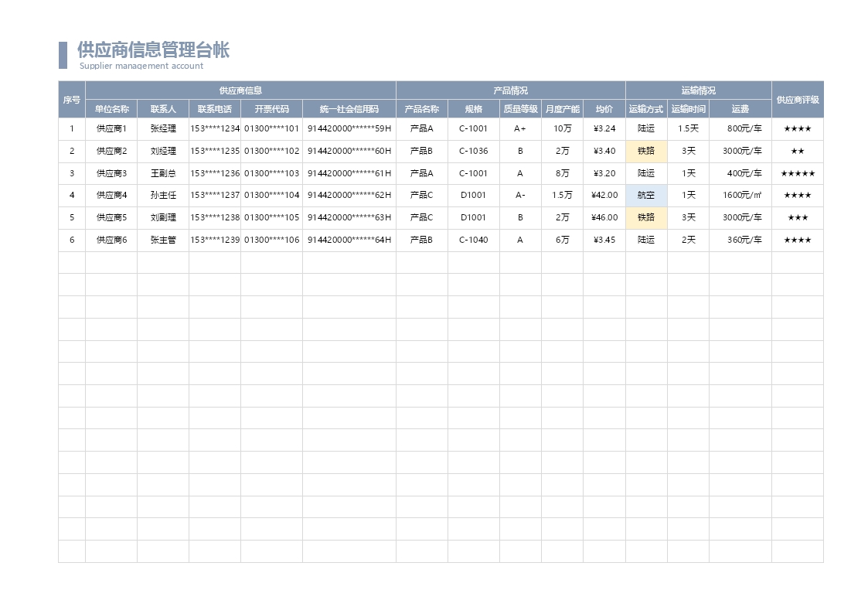The image size is (868, 614).
Task: Click the 运输方式 column header
Action: tap(647, 109)
